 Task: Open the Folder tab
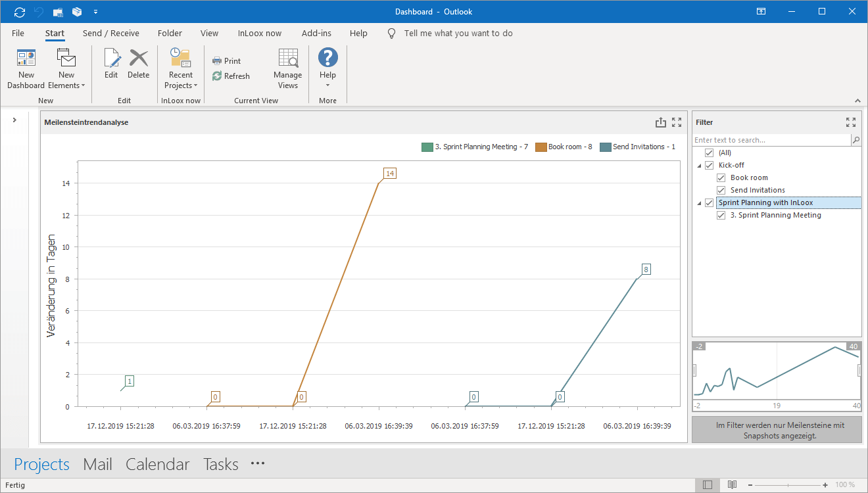coord(170,33)
